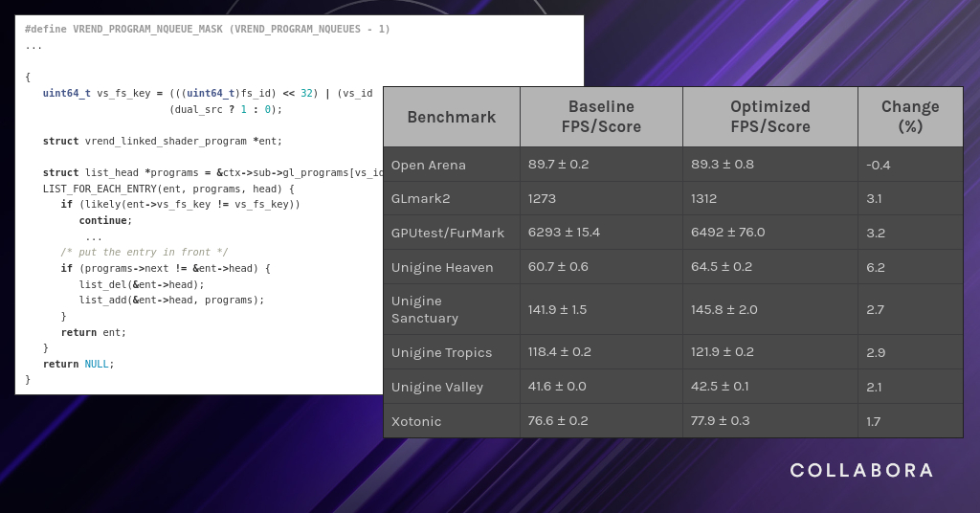Click the 1.7 change value
This screenshot has width=980, height=513.
873,421
